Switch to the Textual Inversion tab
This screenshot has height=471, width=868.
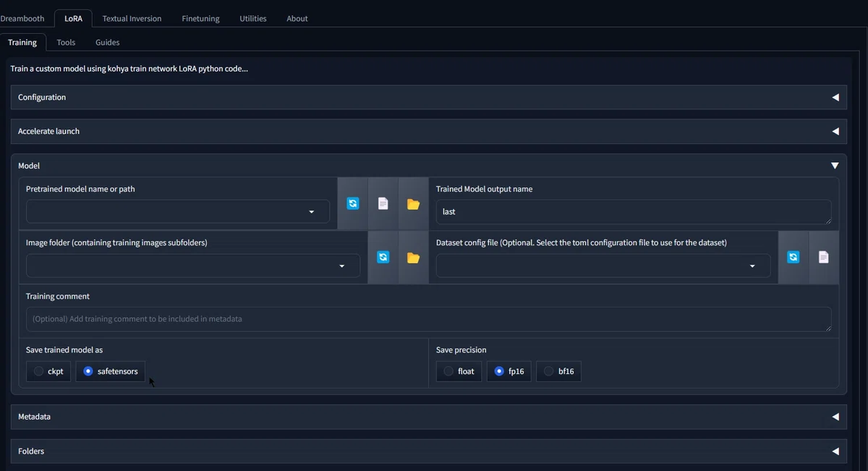pos(132,18)
